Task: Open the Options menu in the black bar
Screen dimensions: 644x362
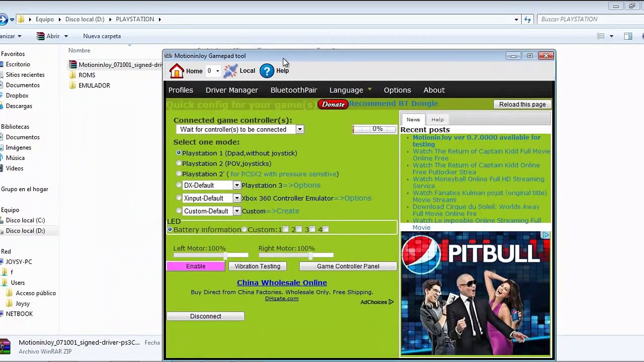Action: pos(397,90)
